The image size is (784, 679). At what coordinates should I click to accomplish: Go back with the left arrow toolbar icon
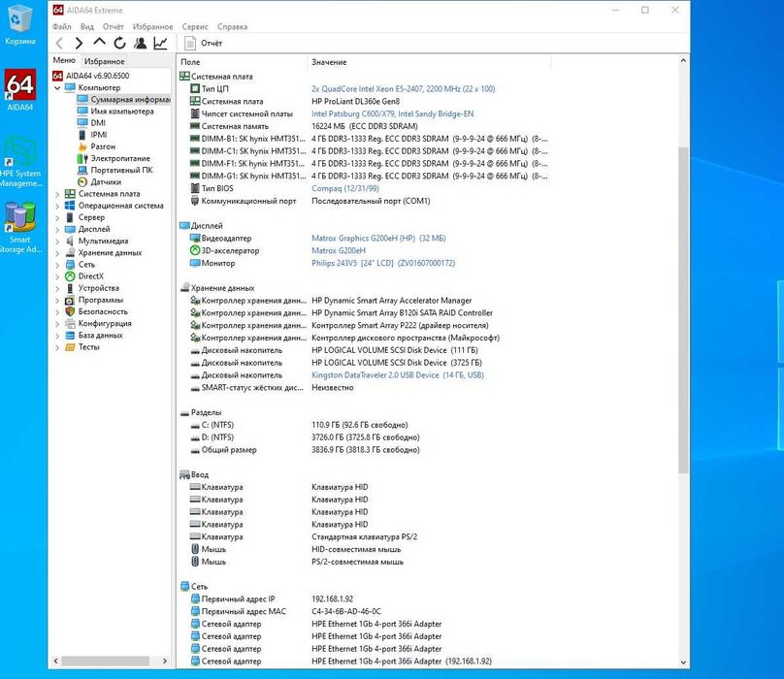59,44
